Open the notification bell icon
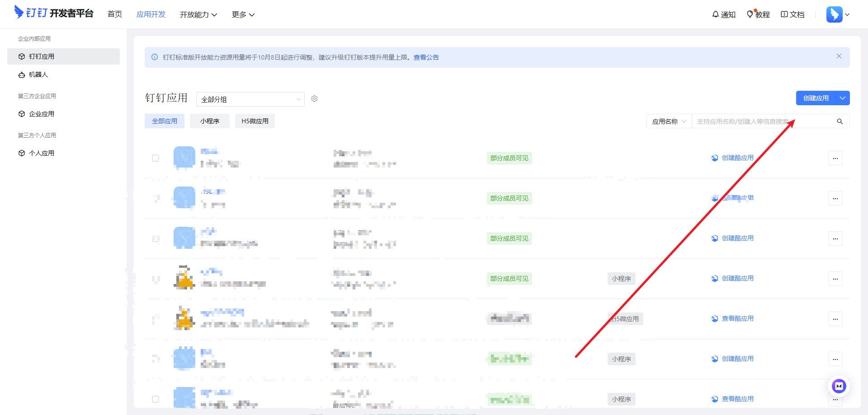Image resolution: width=868 pixels, height=415 pixels. 716,14
